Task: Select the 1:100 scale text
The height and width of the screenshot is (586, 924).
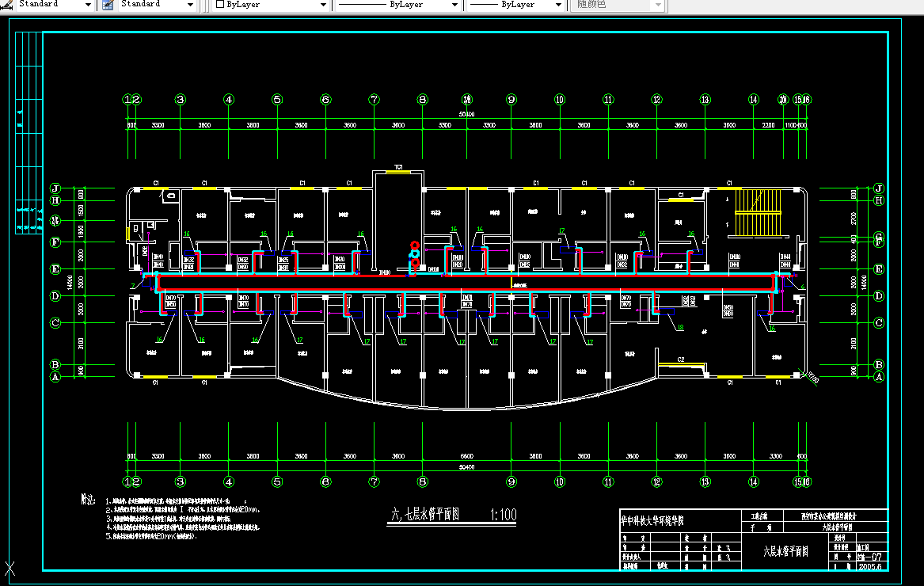Action: coord(504,515)
